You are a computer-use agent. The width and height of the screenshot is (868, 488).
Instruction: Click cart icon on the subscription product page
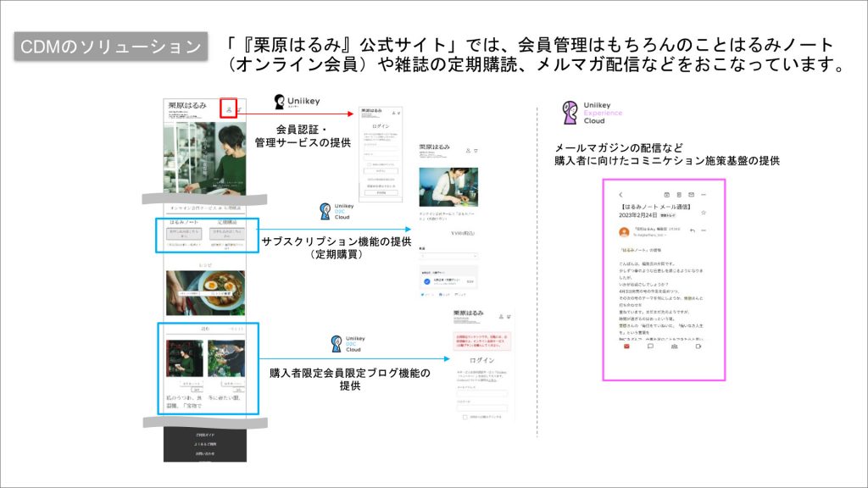click(476, 151)
